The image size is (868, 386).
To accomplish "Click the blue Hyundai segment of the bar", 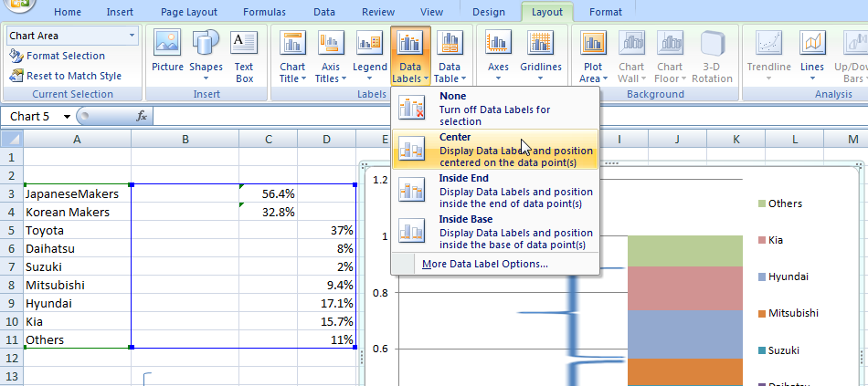I will 685,334.
